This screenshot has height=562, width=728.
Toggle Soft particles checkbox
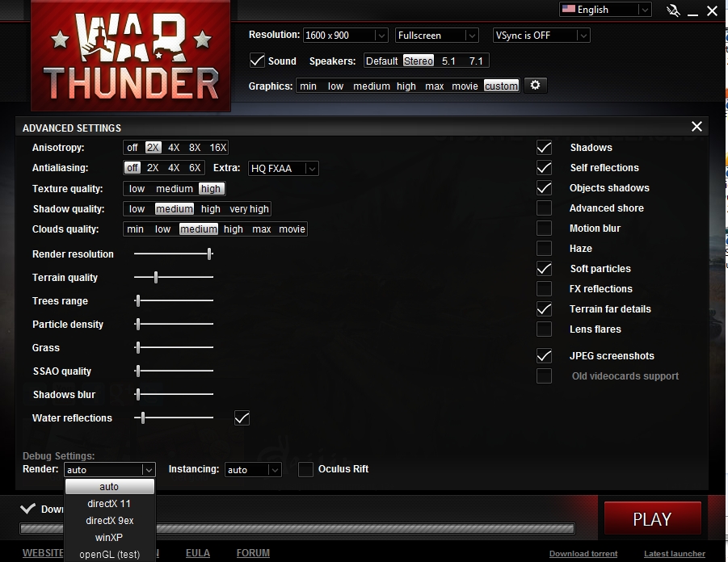544,269
